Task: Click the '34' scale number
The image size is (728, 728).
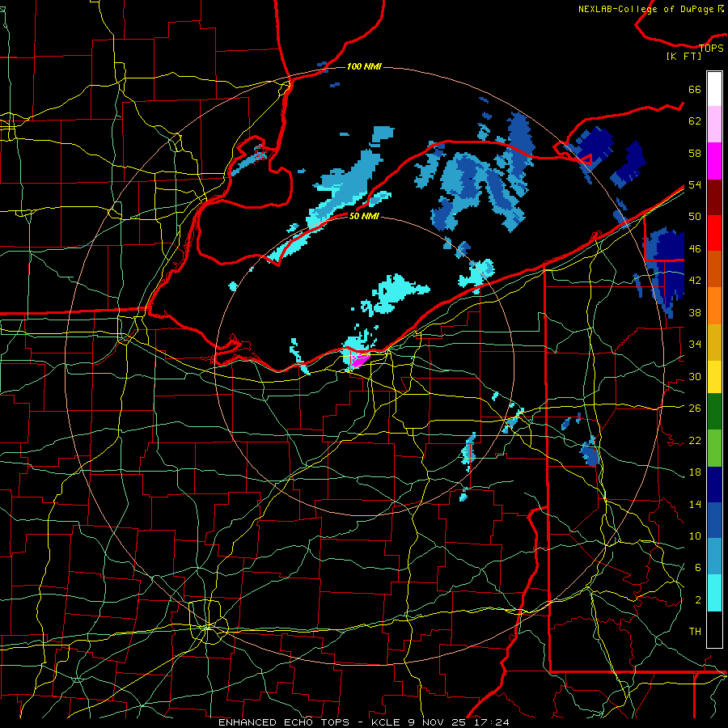Action: 695,345
